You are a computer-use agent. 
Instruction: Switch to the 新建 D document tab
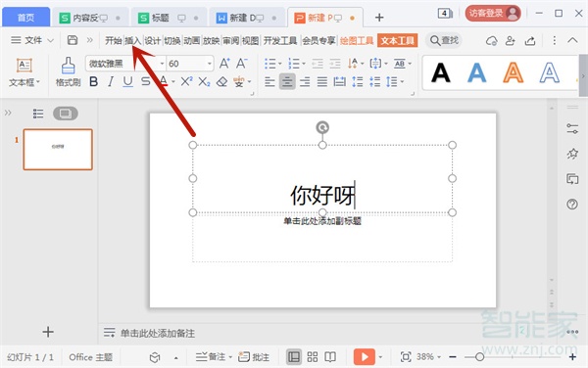pos(248,18)
